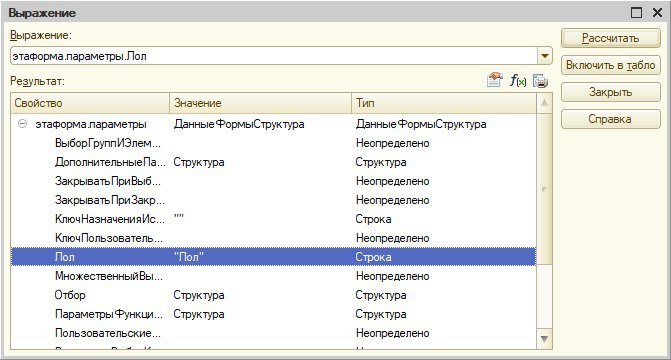Click the "Лол" value cell
Viewport: 671px width, 360px height.
189,257
